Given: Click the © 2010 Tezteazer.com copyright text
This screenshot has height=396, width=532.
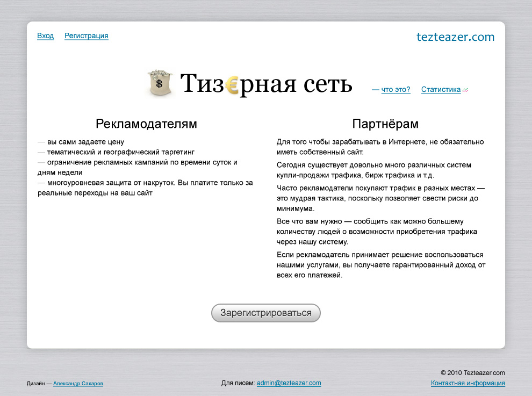Looking at the screenshot, I should coord(473,372).
